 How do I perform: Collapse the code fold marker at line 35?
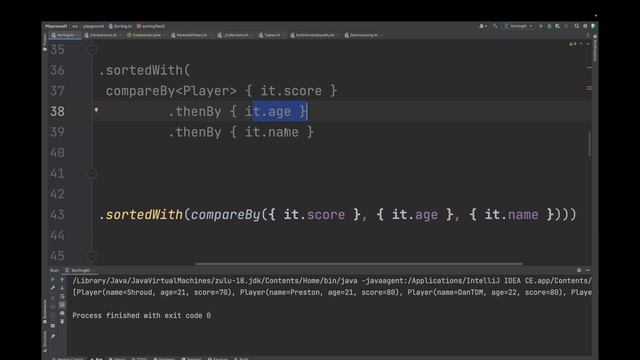click(92, 50)
